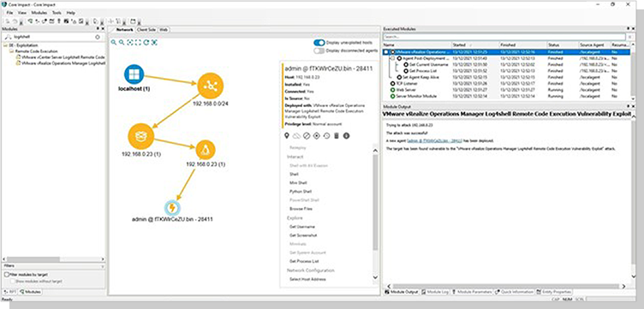Image resolution: width=644 pixels, height=309 pixels.
Task: Open the Python Shell option
Action: (301, 192)
